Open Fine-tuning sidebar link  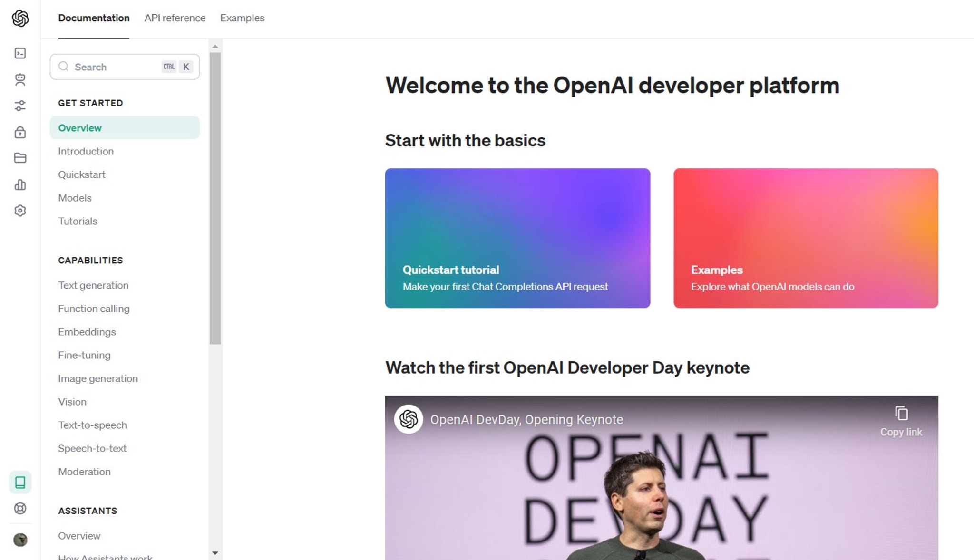[x=84, y=355]
